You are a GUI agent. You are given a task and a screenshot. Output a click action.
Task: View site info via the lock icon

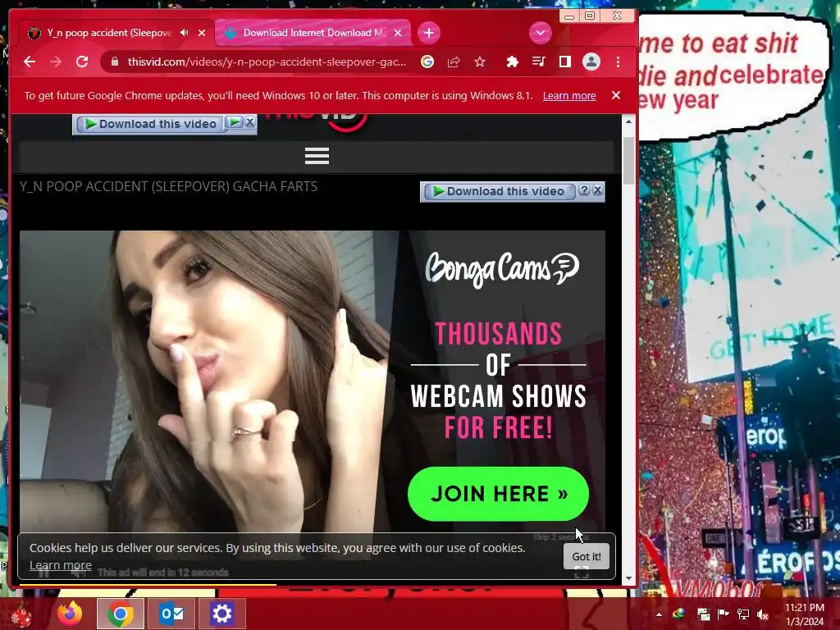pos(114,62)
